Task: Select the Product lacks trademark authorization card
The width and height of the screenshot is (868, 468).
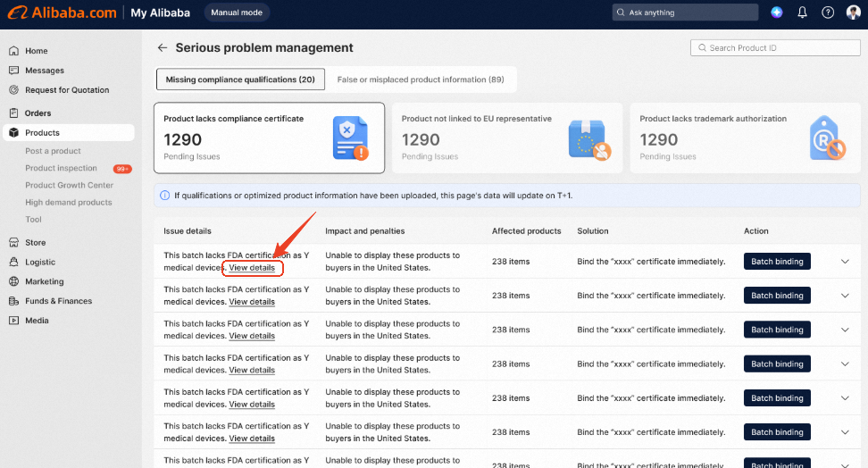Action: (x=745, y=138)
